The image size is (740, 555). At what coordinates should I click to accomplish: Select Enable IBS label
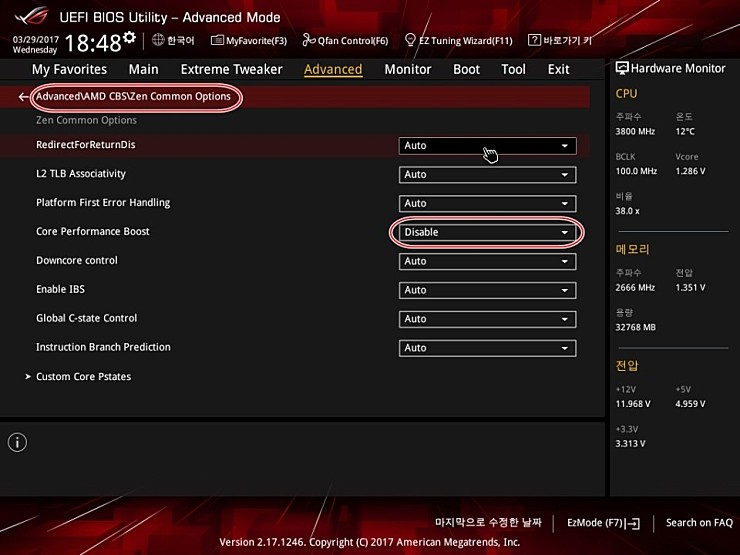click(60, 289)
